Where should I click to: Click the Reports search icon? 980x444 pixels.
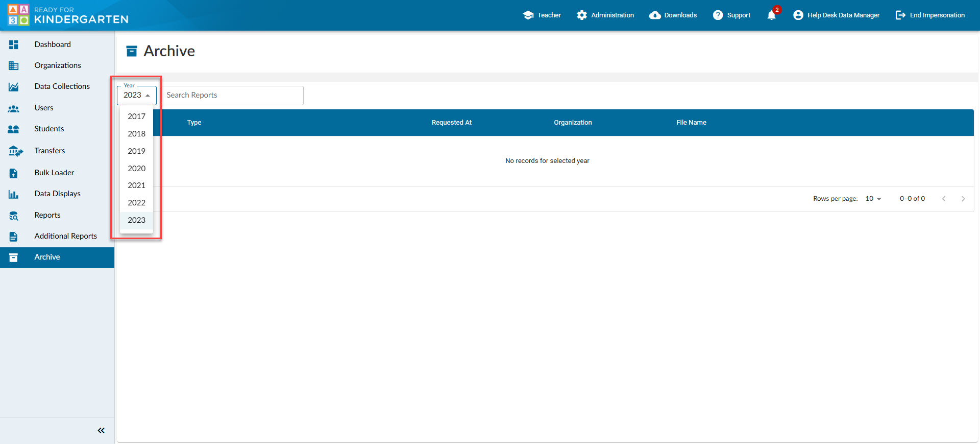click(x=14, y=216)
